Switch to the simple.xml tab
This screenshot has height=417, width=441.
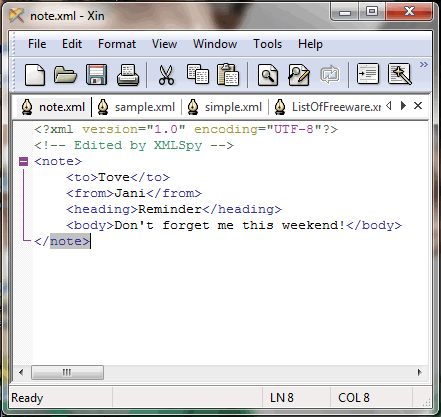225,107
